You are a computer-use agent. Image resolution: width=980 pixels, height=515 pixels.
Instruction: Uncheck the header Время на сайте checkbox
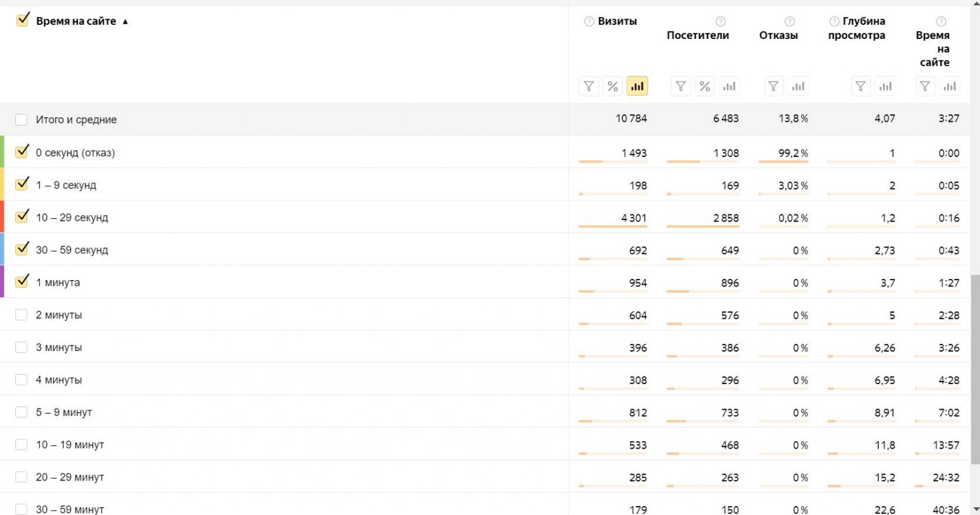point(22,20)
